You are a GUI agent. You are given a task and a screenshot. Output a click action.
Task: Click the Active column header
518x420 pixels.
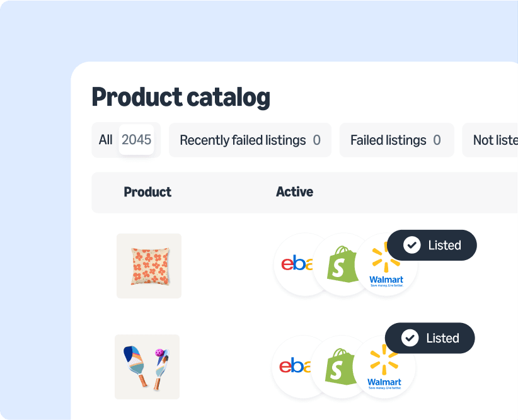tap(294, 192)
